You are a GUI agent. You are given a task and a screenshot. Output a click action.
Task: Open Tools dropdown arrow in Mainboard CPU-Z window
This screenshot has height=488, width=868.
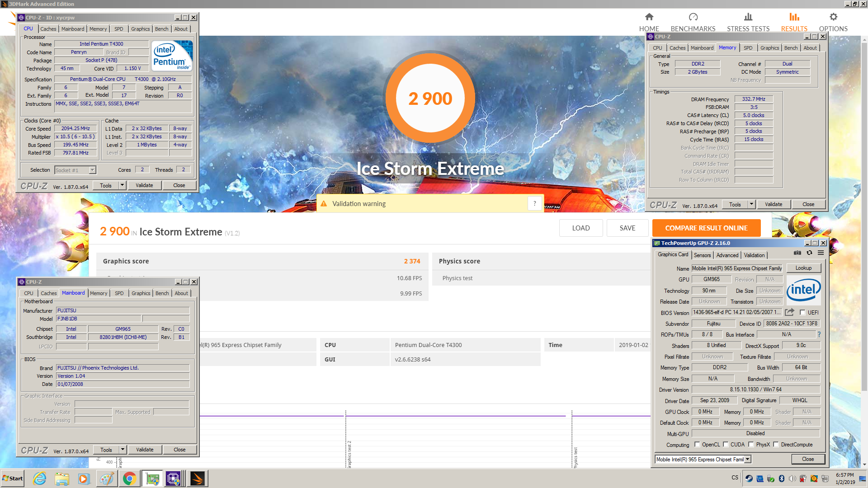coord(123,450)
